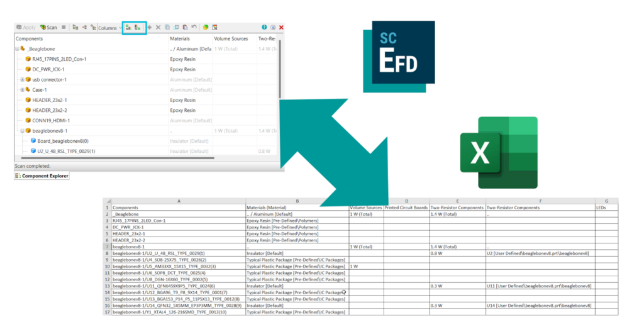644x327 pixels.
Task: Click the first tree-view icon after Stop
Action: point(75,28)
